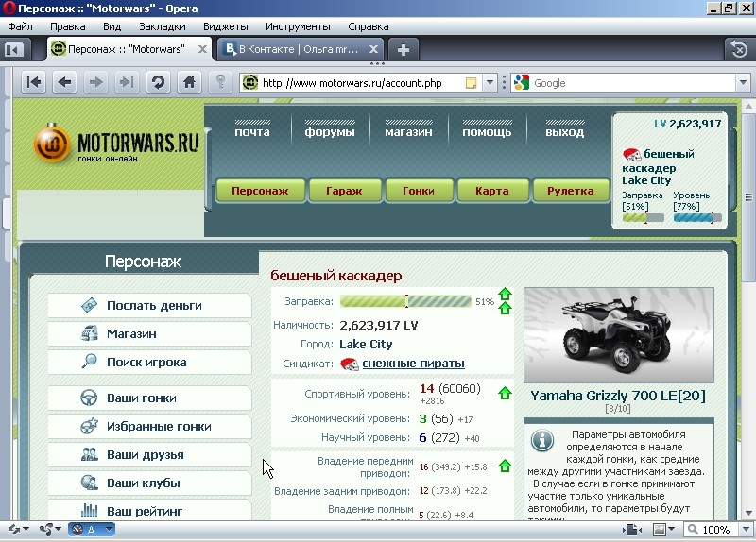
Task: Click the Магазин cart icon in sidebar
Action: click(x=90, y=333)
